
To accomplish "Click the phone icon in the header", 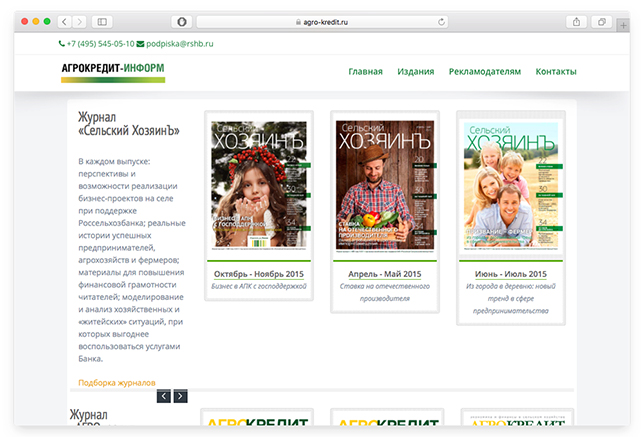I will pos(62,44).
